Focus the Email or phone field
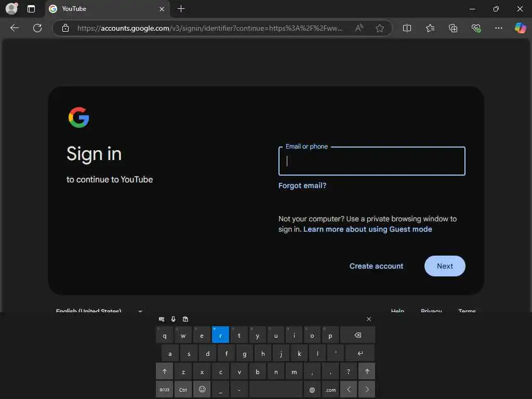Viewport: 532px width, 399px height. coord(371,161)
